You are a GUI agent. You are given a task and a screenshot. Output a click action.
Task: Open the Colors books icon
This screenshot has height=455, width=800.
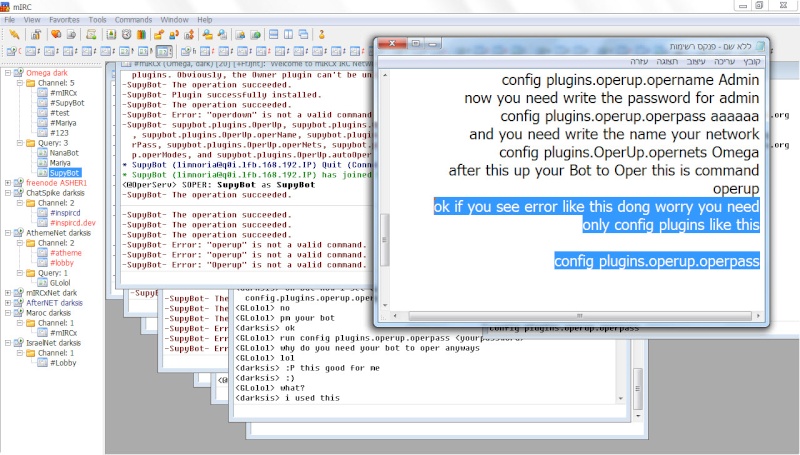click(141, 35)
